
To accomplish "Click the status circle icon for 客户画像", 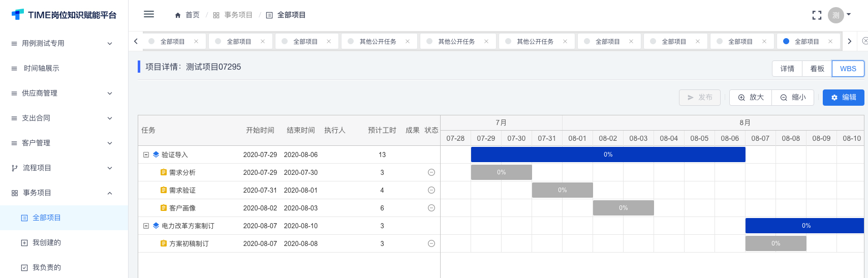I will (431, 208).
